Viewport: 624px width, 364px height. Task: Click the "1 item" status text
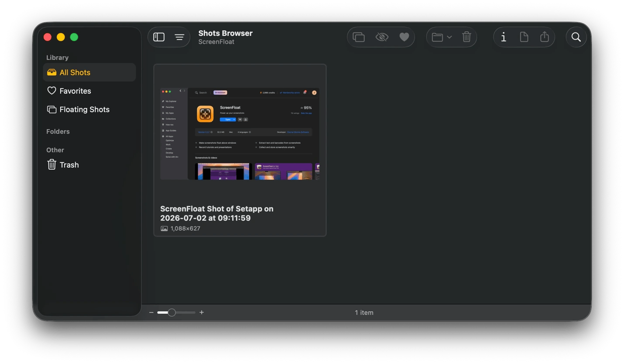click(x=364, y=313)
